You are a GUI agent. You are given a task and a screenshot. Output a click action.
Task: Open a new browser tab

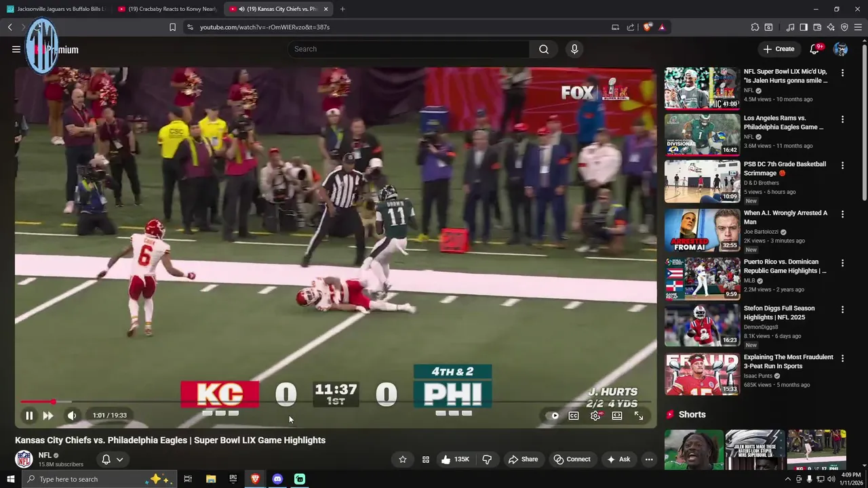(342, 9)
